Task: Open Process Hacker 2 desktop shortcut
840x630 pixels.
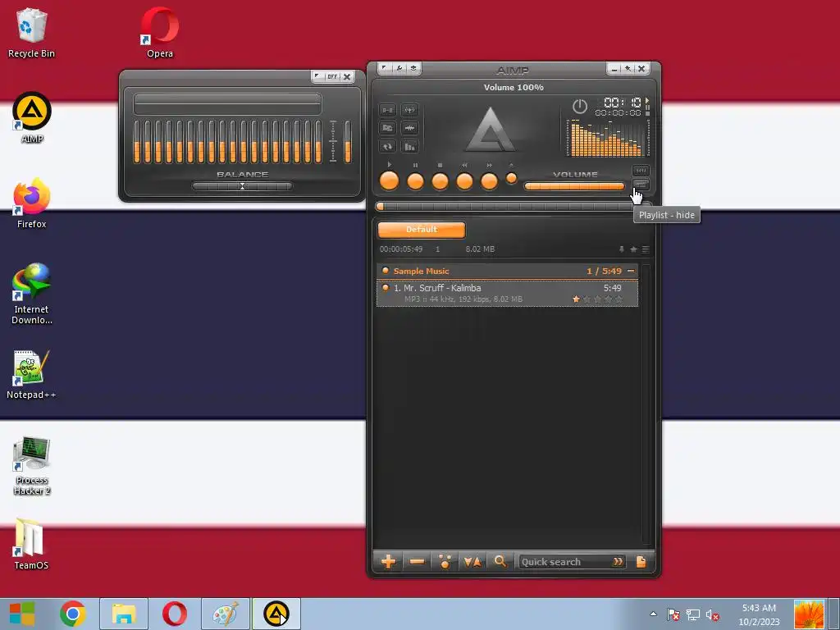Action: [32, 465]
